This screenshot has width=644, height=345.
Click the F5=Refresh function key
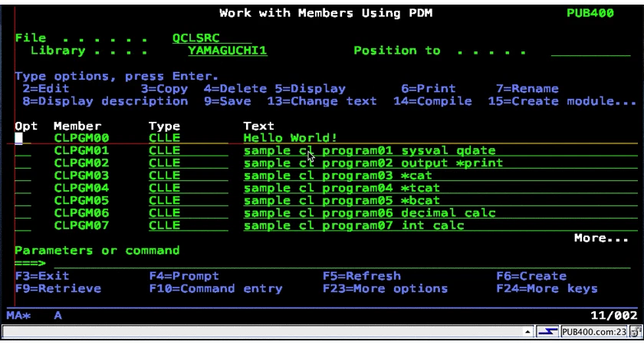[362, 276]
